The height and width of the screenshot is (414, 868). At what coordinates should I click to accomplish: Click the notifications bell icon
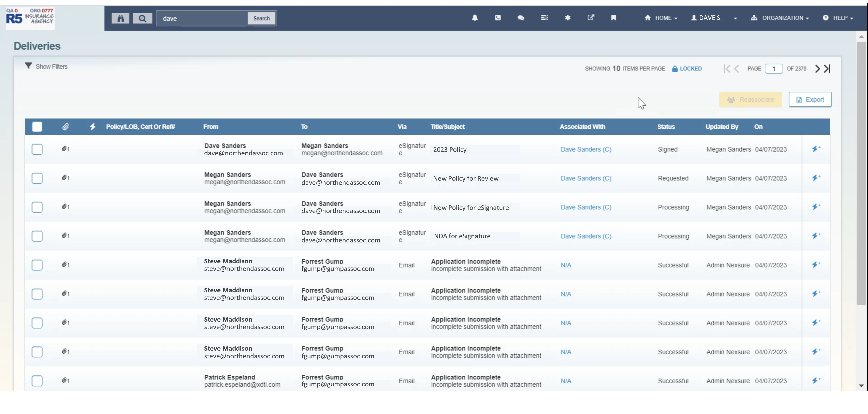475,18
